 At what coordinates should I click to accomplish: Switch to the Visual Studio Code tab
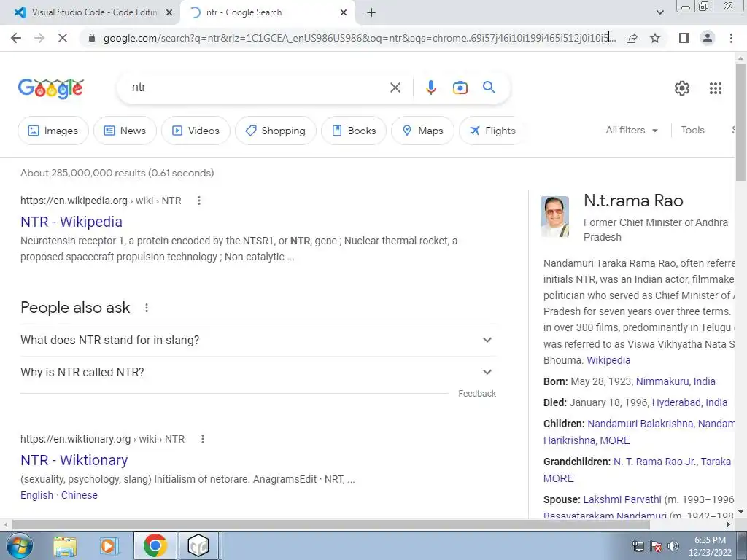point(90,13)
